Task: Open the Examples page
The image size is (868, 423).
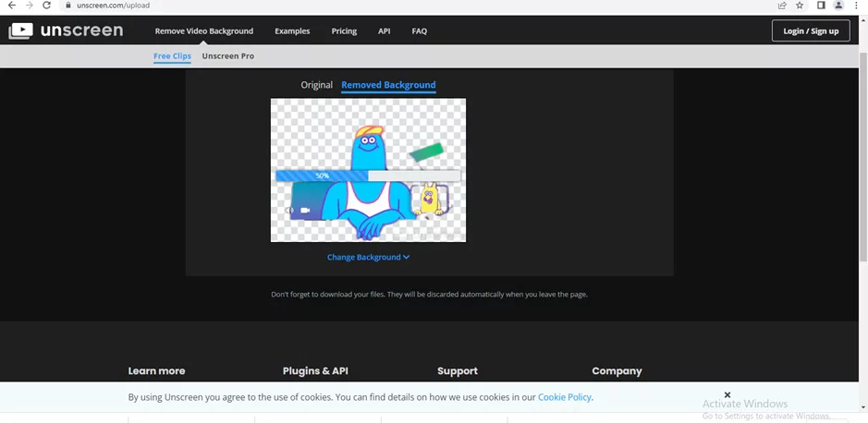Action: tap(292, 31)
